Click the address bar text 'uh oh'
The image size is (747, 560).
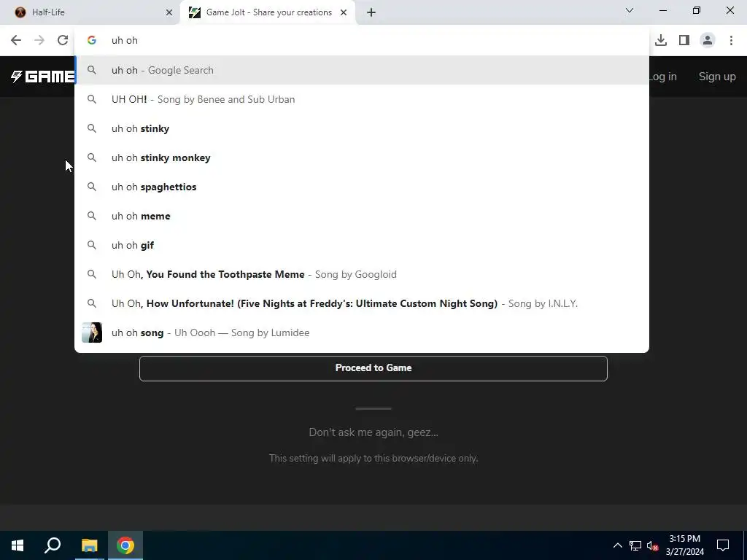point(124,41)
